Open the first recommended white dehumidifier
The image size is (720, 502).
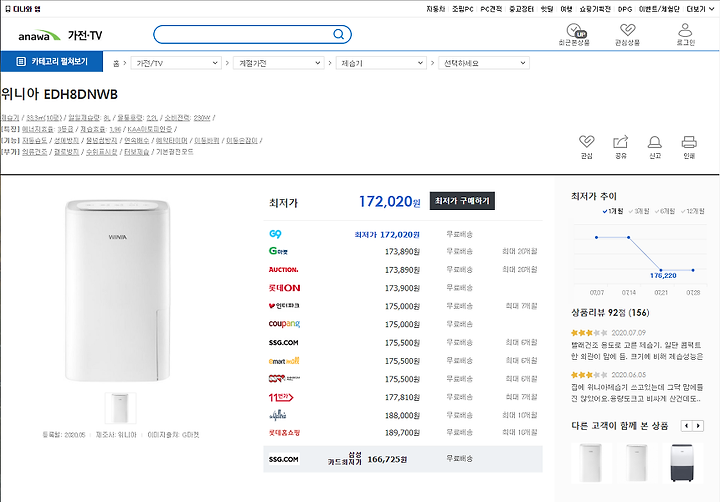click(x=591, y=463)
